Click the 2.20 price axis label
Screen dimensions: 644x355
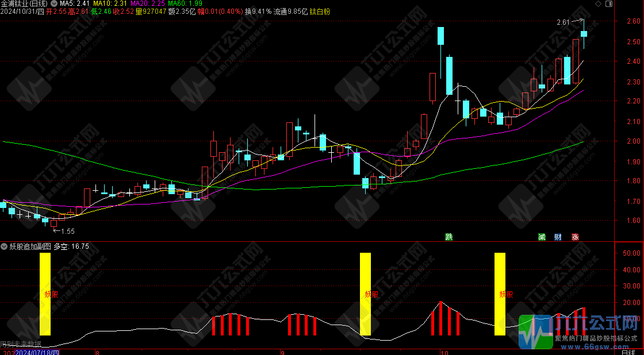634,101
